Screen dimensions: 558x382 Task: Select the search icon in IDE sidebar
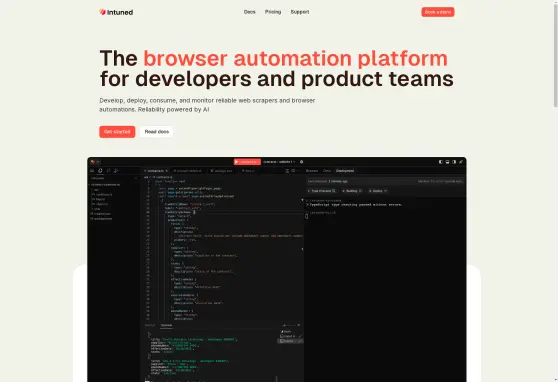coord(116,171)
